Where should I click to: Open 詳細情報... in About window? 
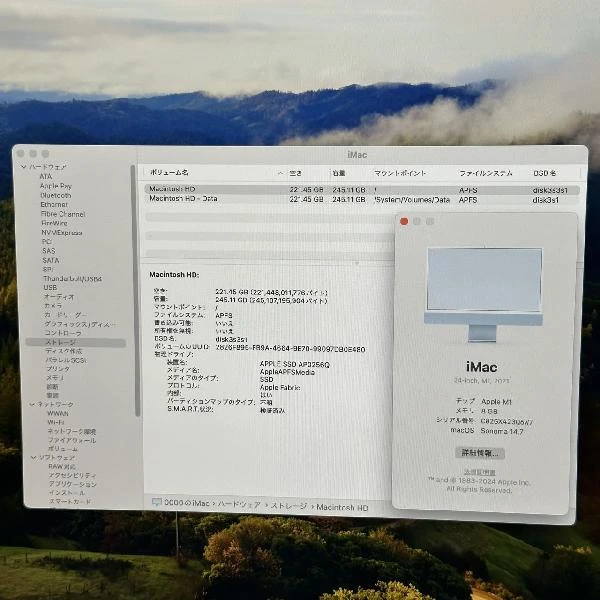tap(480, 453)
